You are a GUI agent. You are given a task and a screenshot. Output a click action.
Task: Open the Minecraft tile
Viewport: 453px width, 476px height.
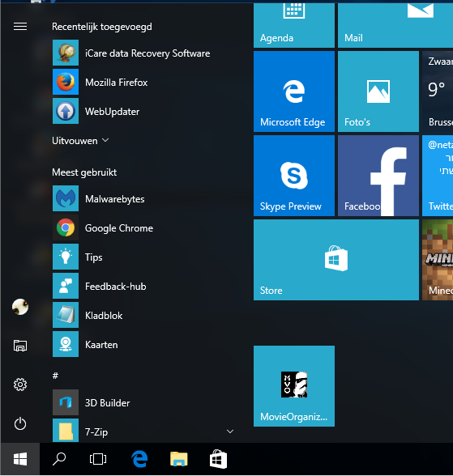[438, 260]
